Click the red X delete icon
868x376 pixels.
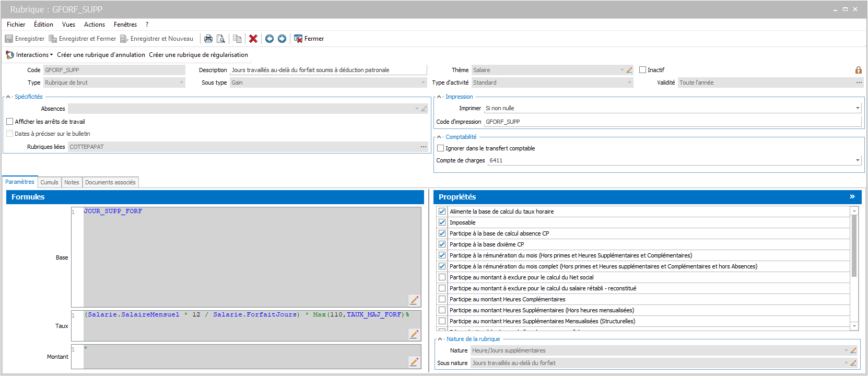(x=253, y=39)
